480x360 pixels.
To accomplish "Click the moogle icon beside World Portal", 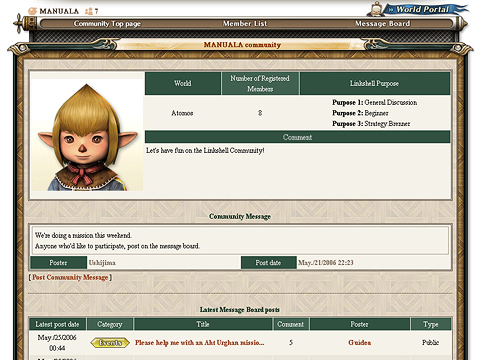I will 376,9.
